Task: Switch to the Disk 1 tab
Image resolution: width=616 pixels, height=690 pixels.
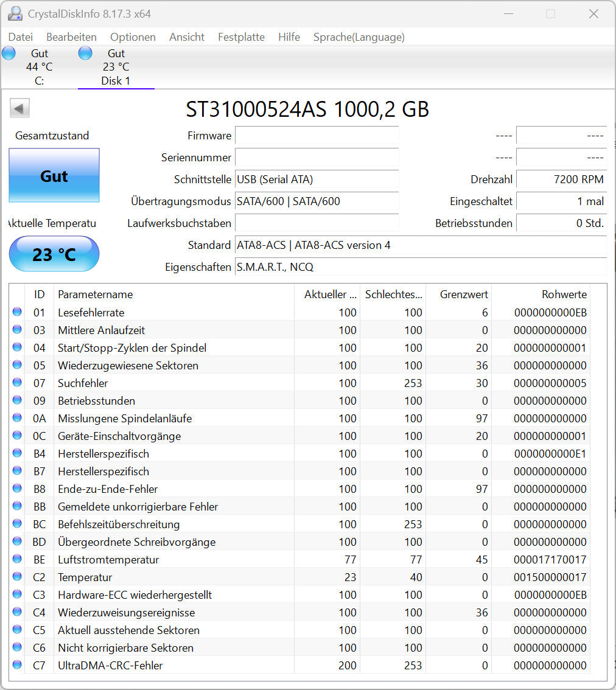Action: pos(116,67)
